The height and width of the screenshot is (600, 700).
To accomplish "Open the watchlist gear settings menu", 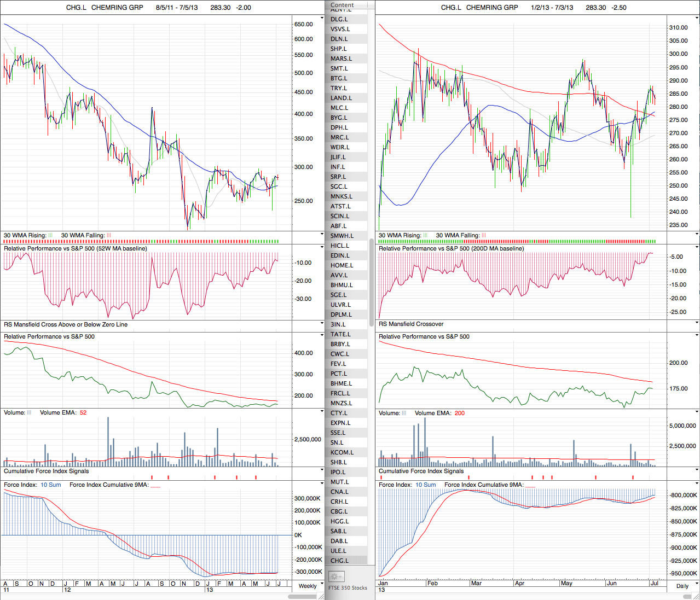I will click(x=336, y=576).
